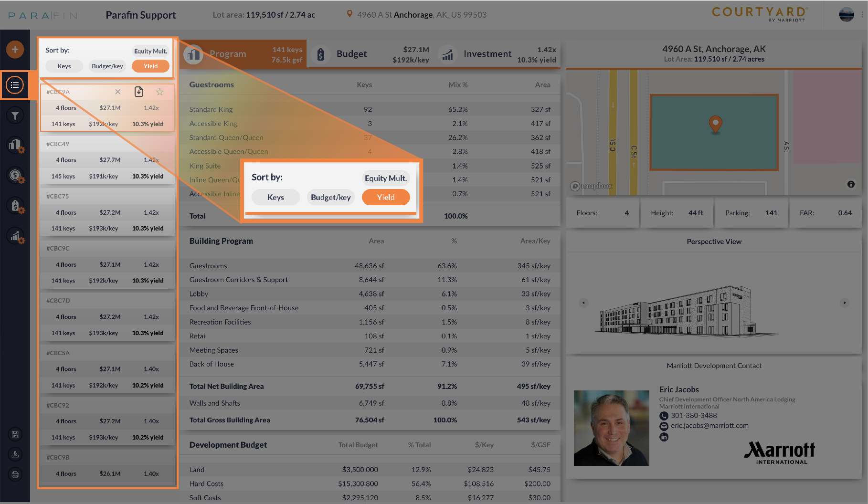Screen dimensions: 868x504
Task: Sort by Budget/key in top-left panel
Action: coord(107,66)
